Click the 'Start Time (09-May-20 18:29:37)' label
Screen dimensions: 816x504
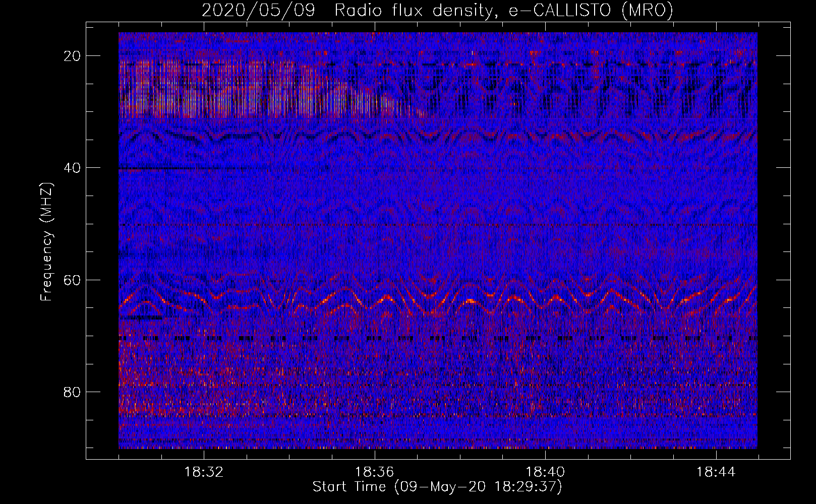point(437,487)
